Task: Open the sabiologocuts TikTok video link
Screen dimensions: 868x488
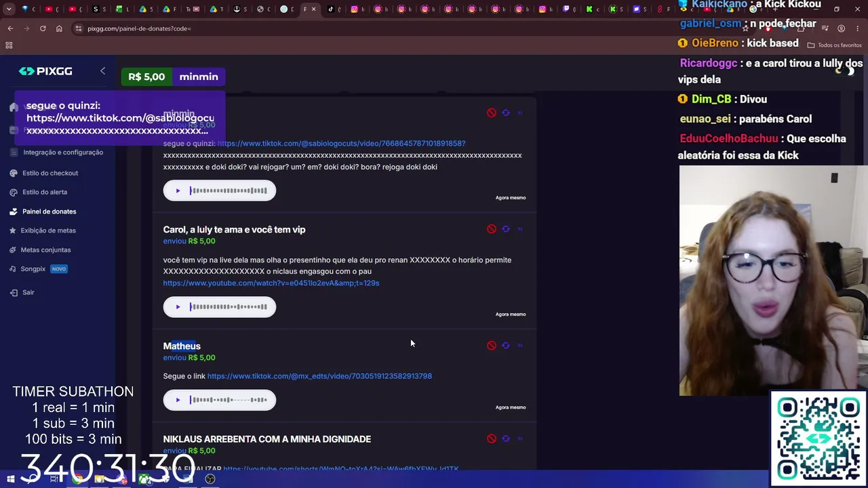Action: [x=341, y=144]
